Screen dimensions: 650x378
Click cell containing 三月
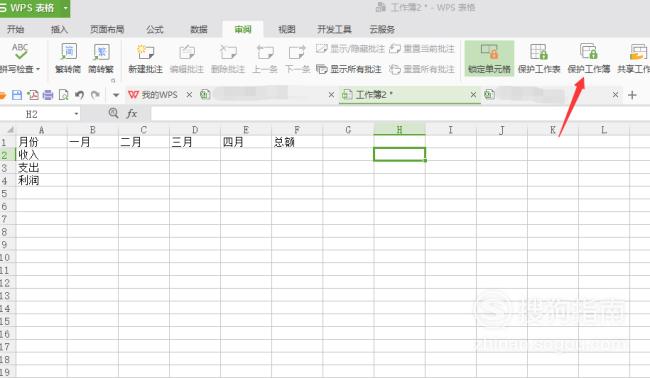pos(195,142)
